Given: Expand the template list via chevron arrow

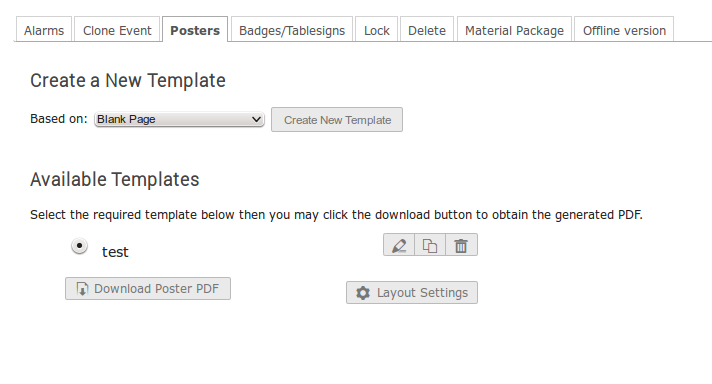Looking at the screenshot, I should coord(256,119).
